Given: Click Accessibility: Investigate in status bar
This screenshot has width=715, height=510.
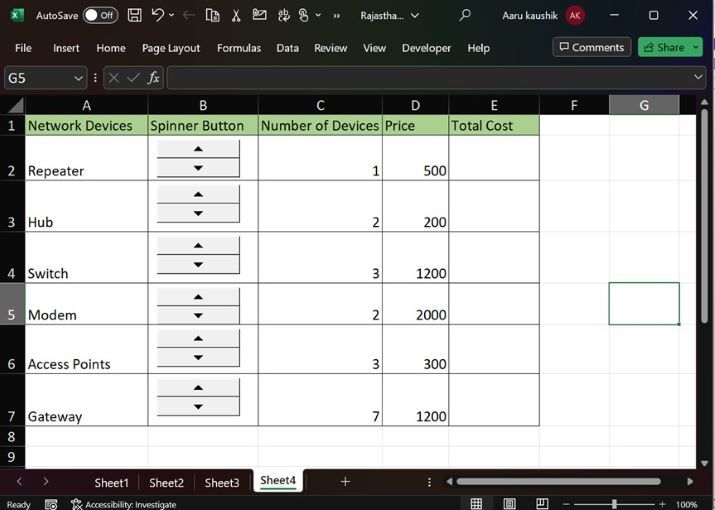Looking at the screenshot, I should pos(124,504).
